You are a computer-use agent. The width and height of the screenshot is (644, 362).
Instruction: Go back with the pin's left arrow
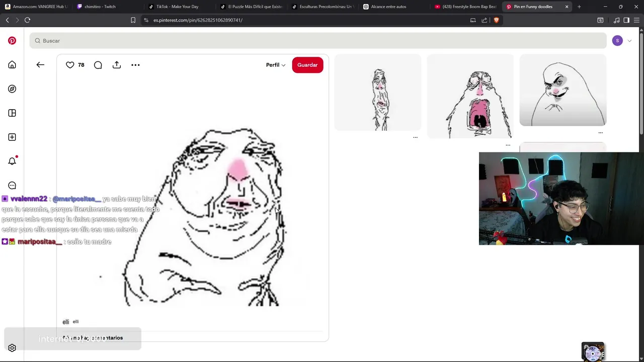tap(40, 65)
